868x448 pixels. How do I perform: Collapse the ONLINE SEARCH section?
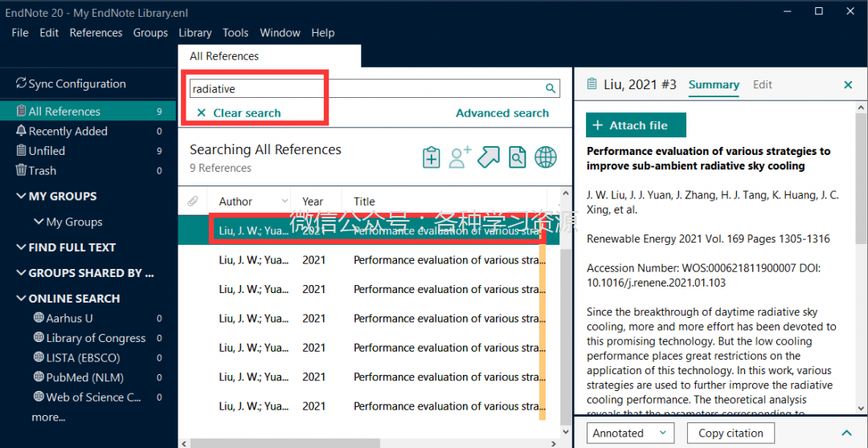pos(21,298)
